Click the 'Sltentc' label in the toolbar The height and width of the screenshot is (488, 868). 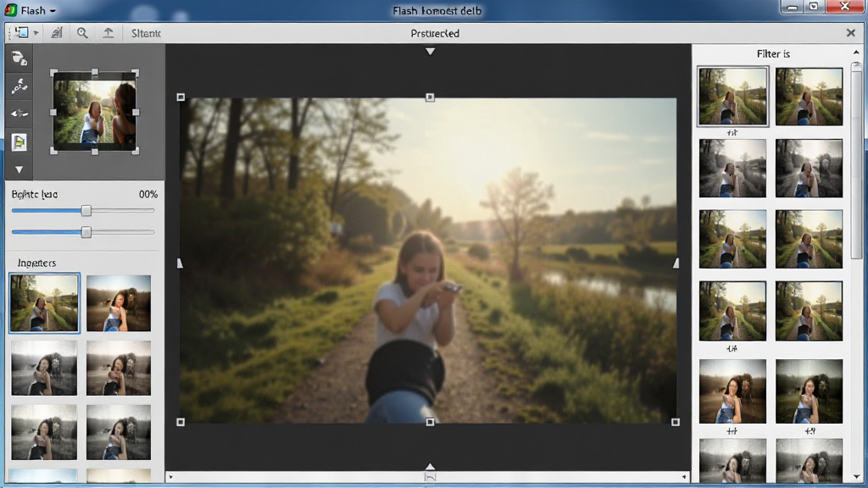point(146,34)
